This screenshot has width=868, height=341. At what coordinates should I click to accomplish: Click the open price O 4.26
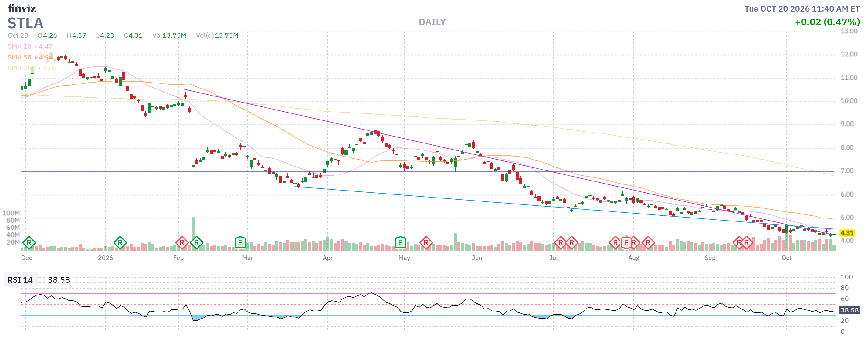coord(47,35)
